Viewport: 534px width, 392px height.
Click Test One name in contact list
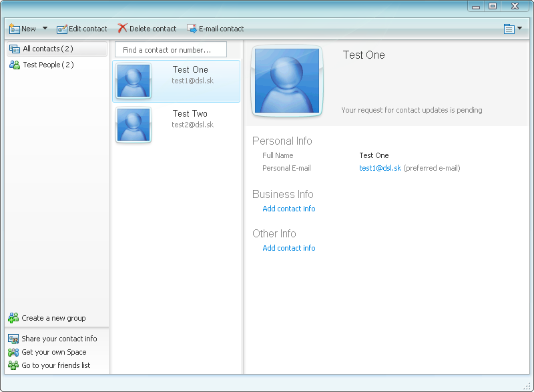[x=190, y=70]
